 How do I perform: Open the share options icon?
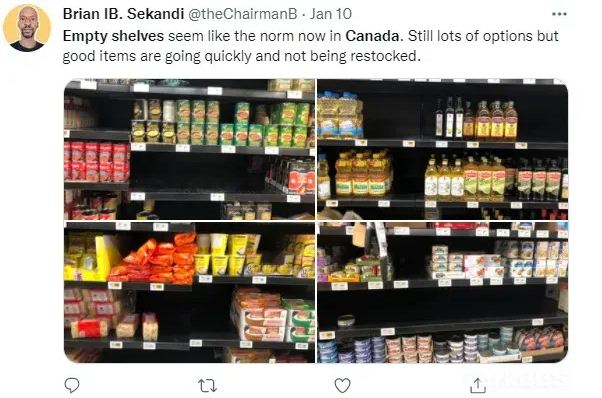(x=478, y=385)
